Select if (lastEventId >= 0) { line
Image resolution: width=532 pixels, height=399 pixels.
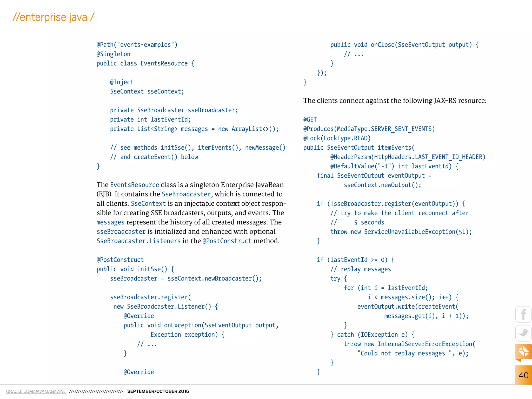[x=355, y=260]
